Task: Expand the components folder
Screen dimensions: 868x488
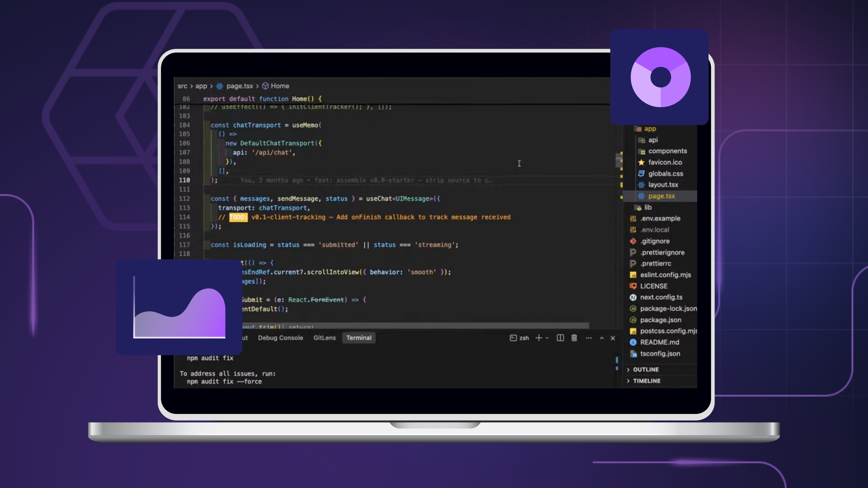Action: [663, 151]
